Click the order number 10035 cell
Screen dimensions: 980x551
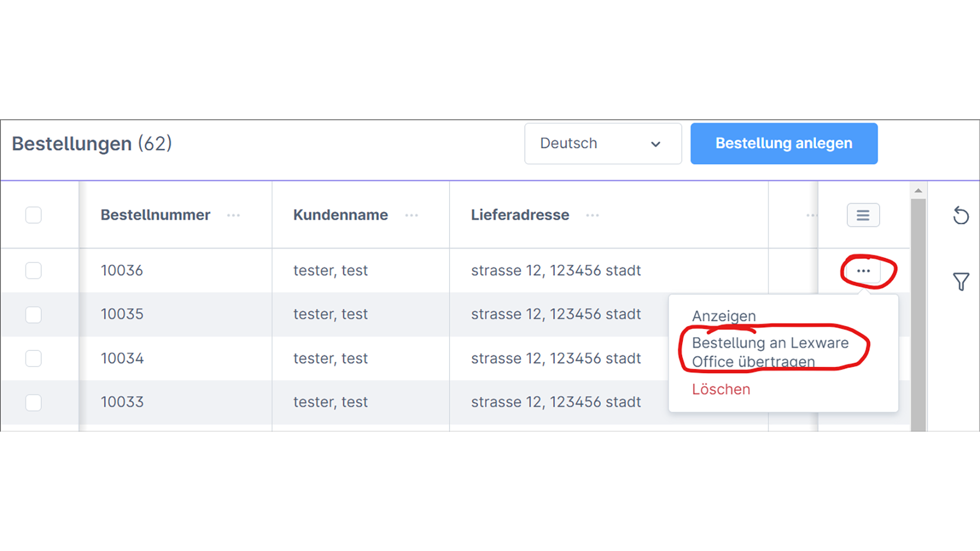pyautogui.click(x=122, y=314)
